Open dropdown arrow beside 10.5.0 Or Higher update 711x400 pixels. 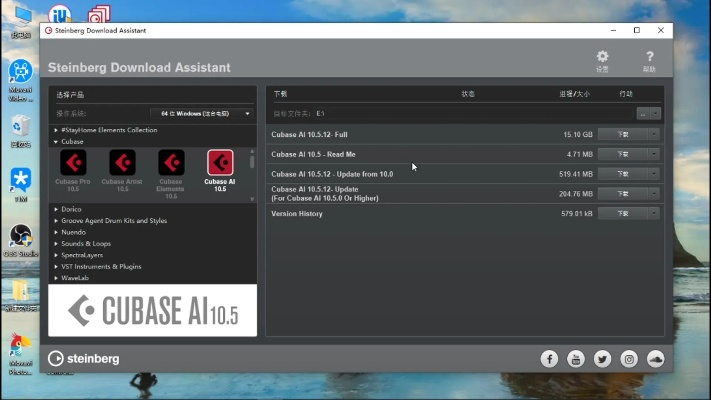[x=654, y=194]
